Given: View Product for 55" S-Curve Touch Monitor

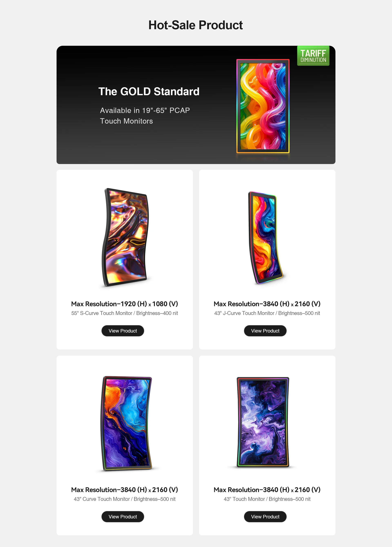Looking at the screenshot, I should point(123,331).
